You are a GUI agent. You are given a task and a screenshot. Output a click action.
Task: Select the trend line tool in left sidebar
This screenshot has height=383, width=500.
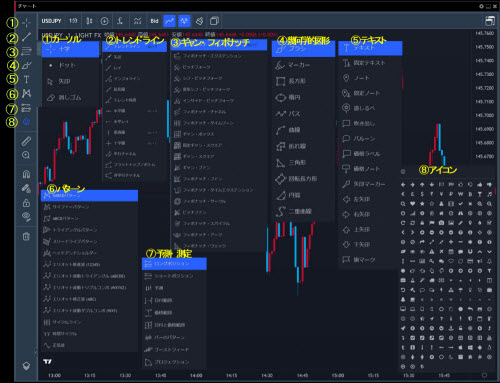26,37
